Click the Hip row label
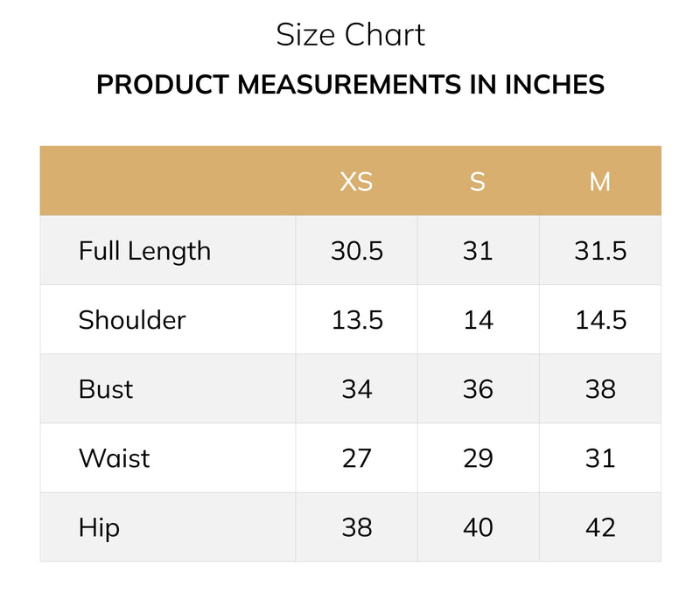Viewport: 700px width, 606px height. (99, 528)
